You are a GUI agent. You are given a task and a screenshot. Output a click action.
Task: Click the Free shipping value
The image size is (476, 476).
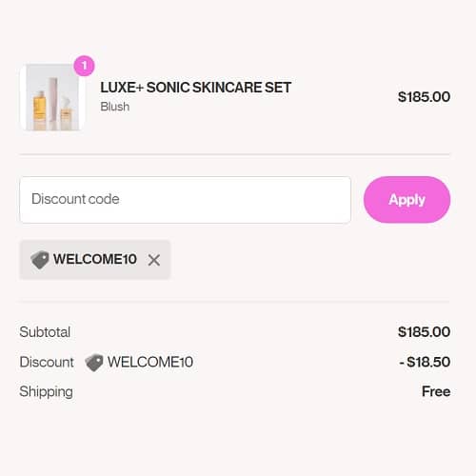436,391
